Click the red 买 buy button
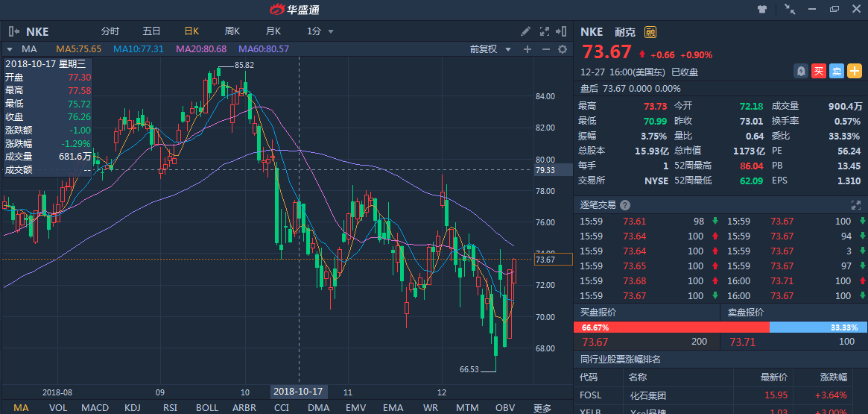Viewport: 868px width, 414px height. pyautogui.click(x=819, y=72)
